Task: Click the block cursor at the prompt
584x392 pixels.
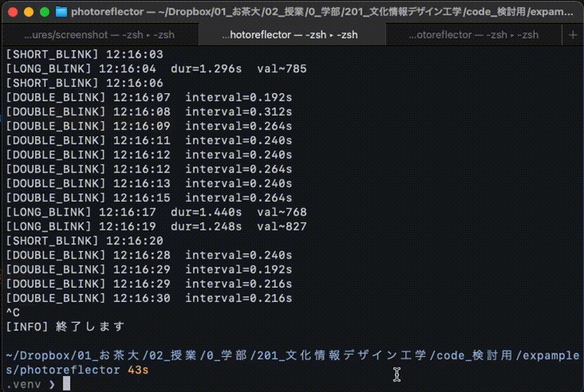Action: point(67,383)
